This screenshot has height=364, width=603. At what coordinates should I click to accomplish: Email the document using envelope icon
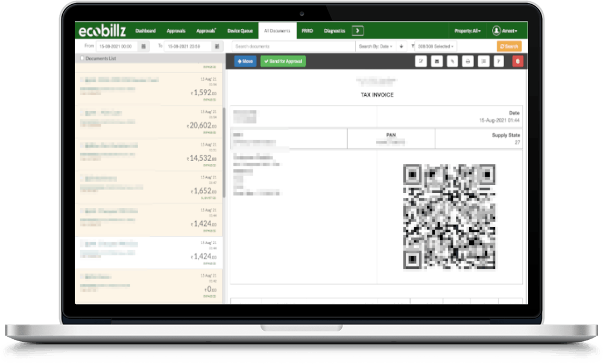click(x=437, y=61)
